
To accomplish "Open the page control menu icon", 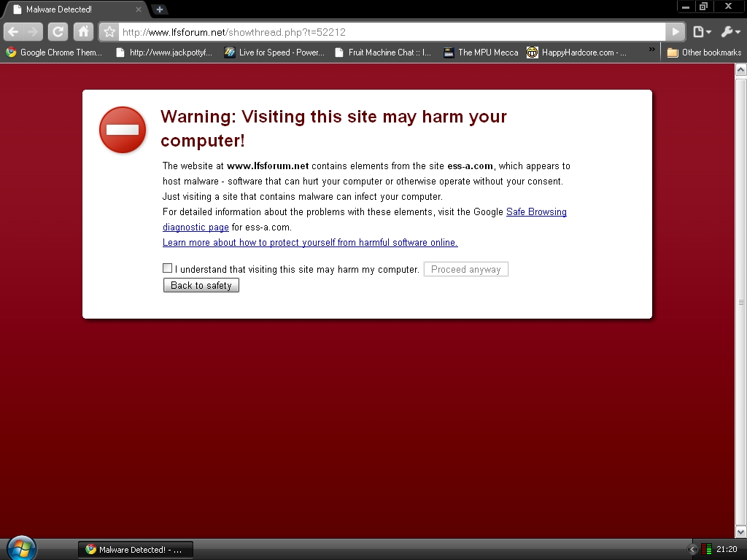I will click(x=702, y=32).
